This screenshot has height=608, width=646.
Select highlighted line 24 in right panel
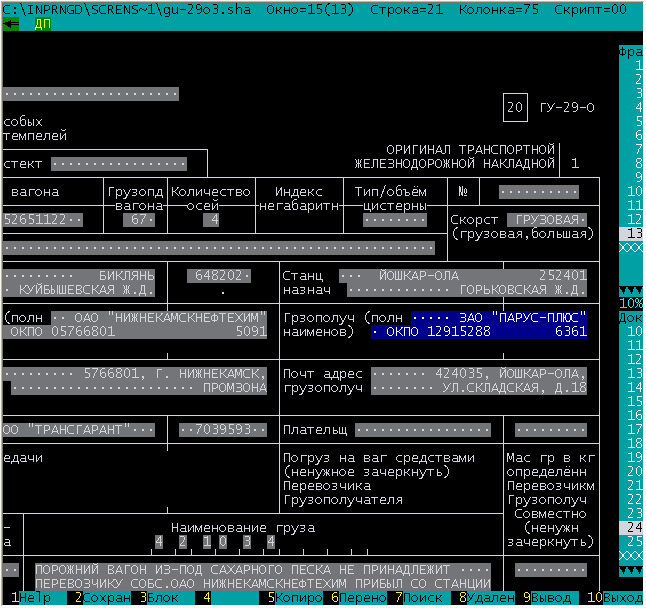(632, 526)
